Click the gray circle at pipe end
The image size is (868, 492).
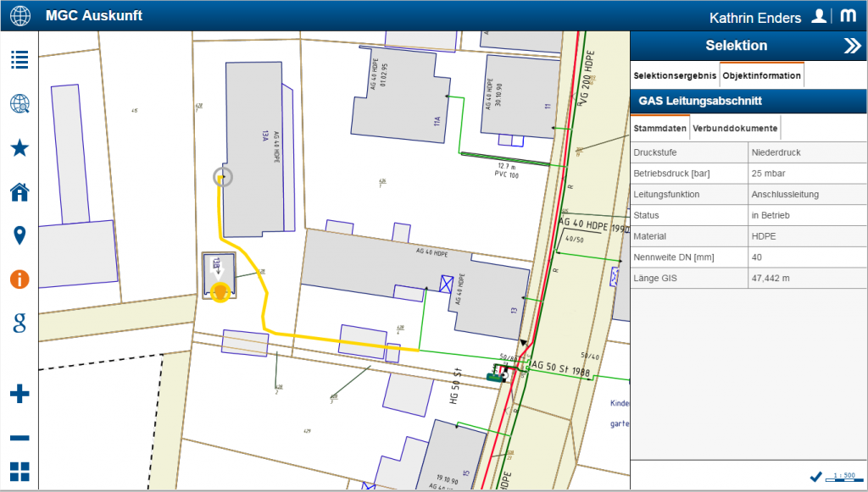(x=222, y=177)
